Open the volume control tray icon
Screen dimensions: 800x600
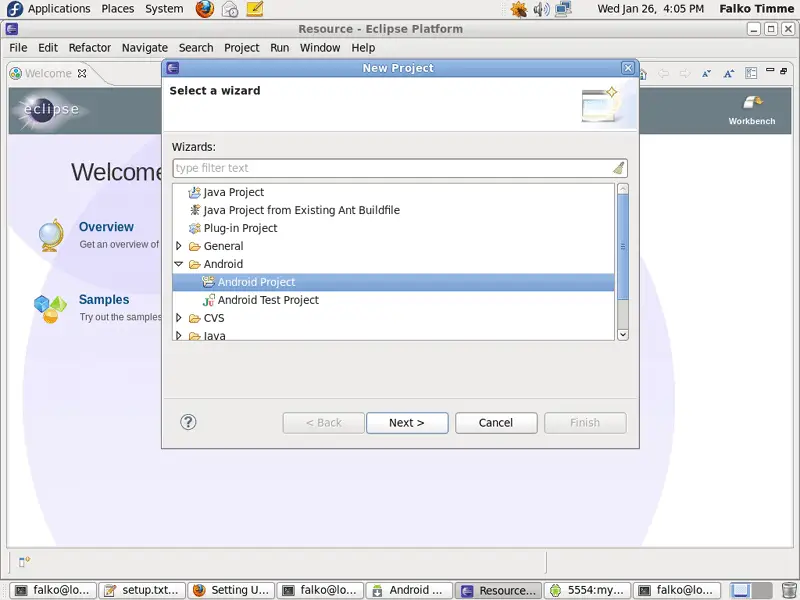point(541,9)
